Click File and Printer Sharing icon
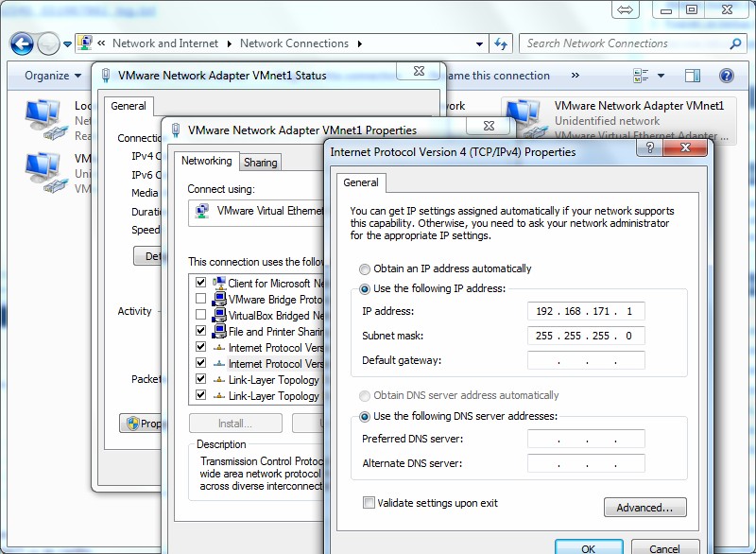 click(x=219, y=331)
